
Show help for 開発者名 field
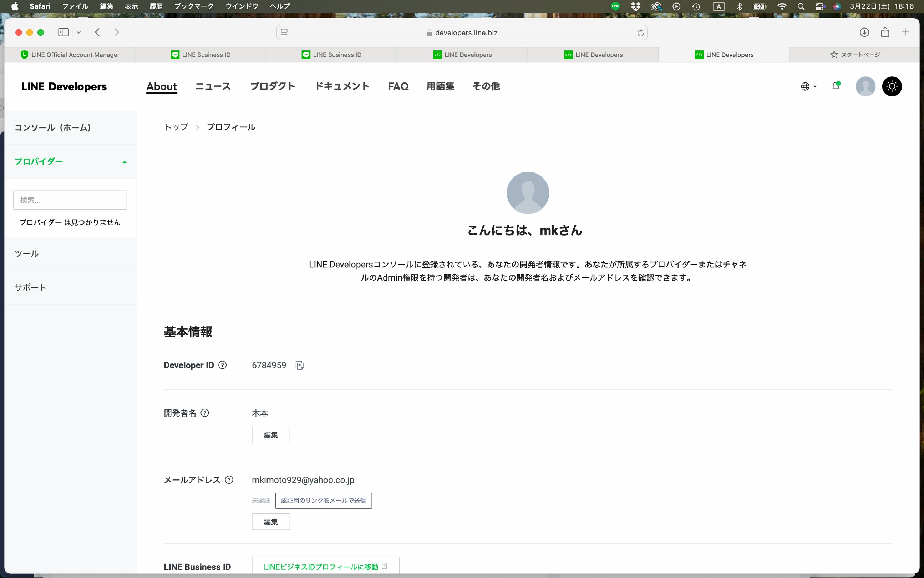(x=205, y=413)
